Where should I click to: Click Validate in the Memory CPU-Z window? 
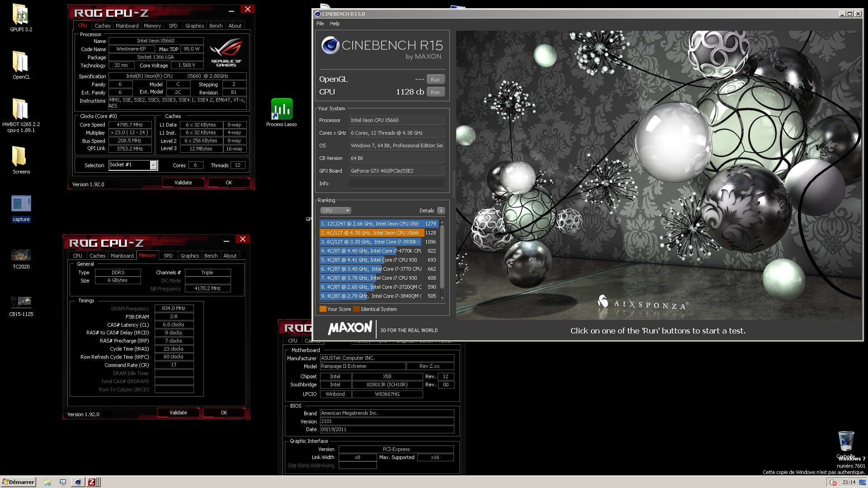coord(178,413)
